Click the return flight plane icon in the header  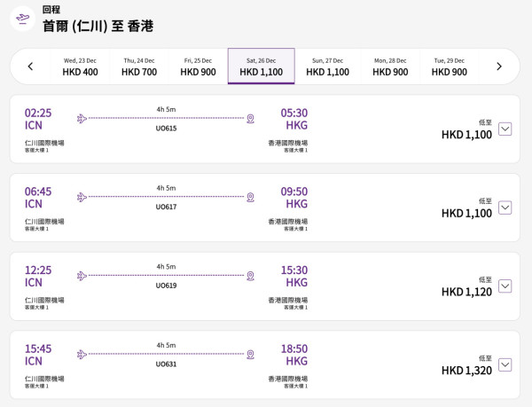pos(23,19)
